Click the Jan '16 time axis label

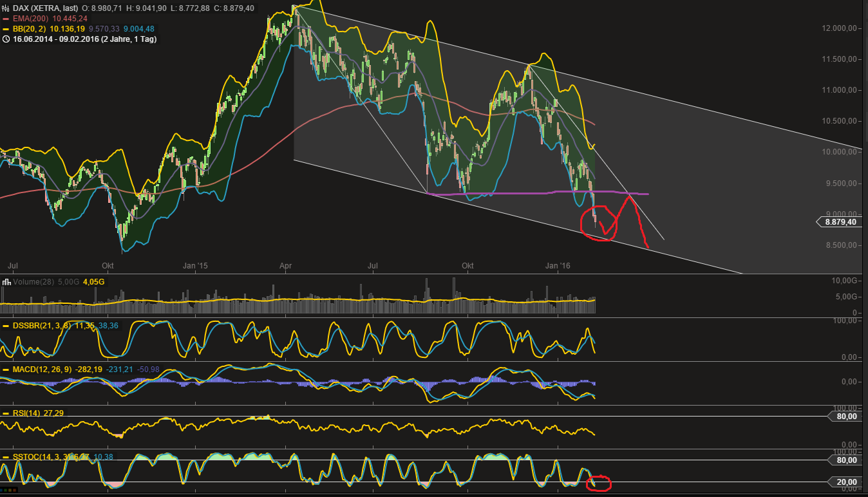tap(558, 265)
